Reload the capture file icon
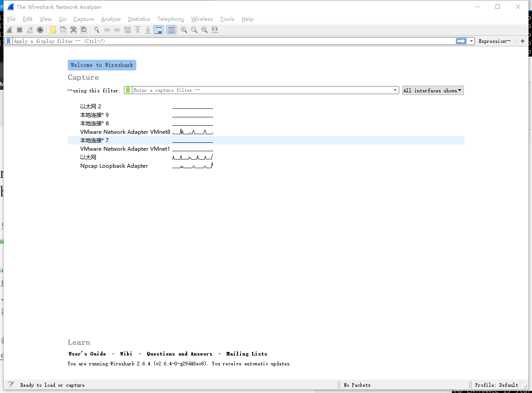The image size is (532, 393). pos(83,30)
